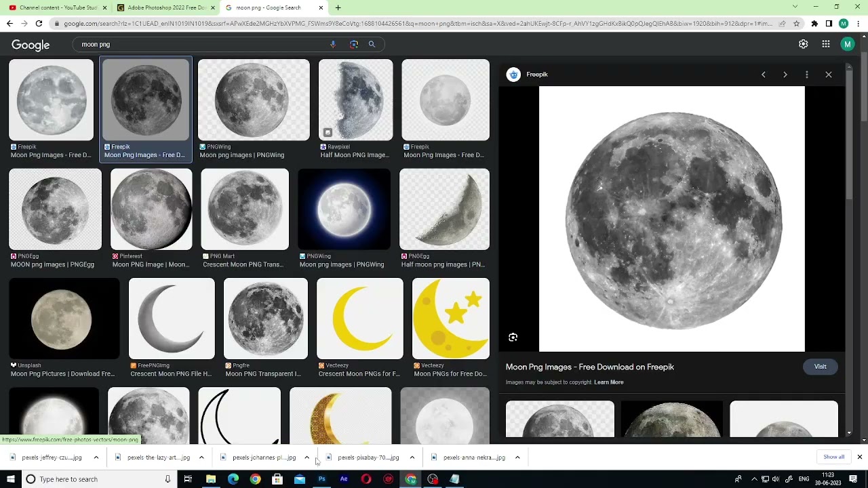Expand options for pexels johannes download

[x=307, y=457]
